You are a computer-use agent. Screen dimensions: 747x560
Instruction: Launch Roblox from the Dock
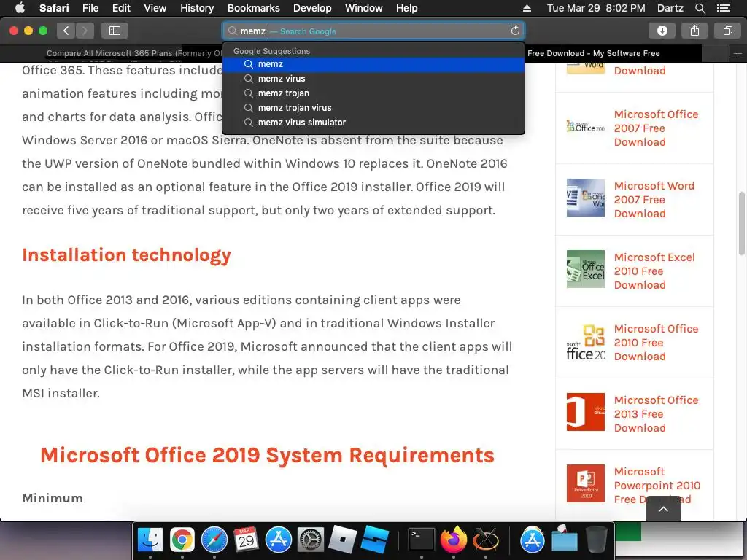click(343, 540)
